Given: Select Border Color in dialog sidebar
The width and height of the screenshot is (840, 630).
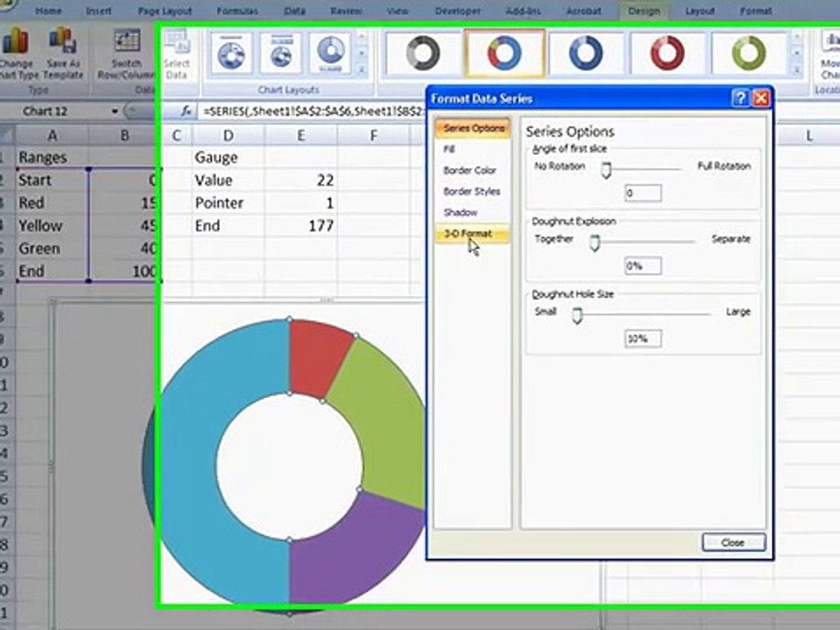Looking at the screenshot, I should [469, 171].
